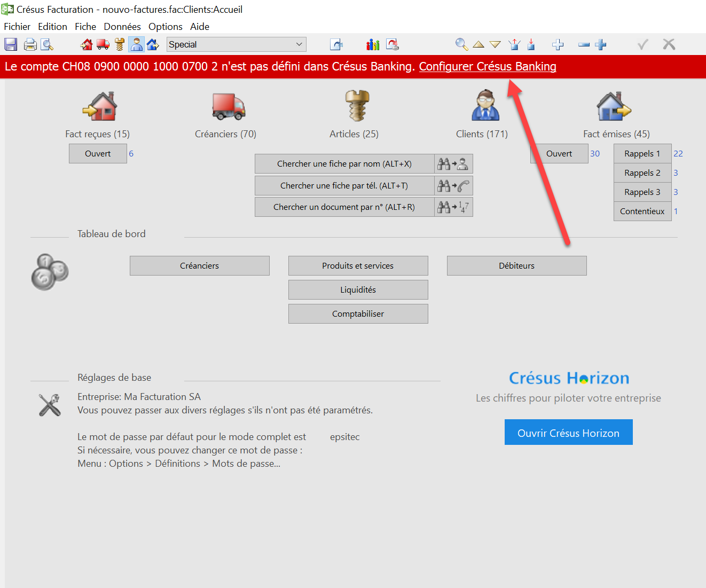Click the grey checkmark validate icon
706x588 pixels.
pos(643,44)
